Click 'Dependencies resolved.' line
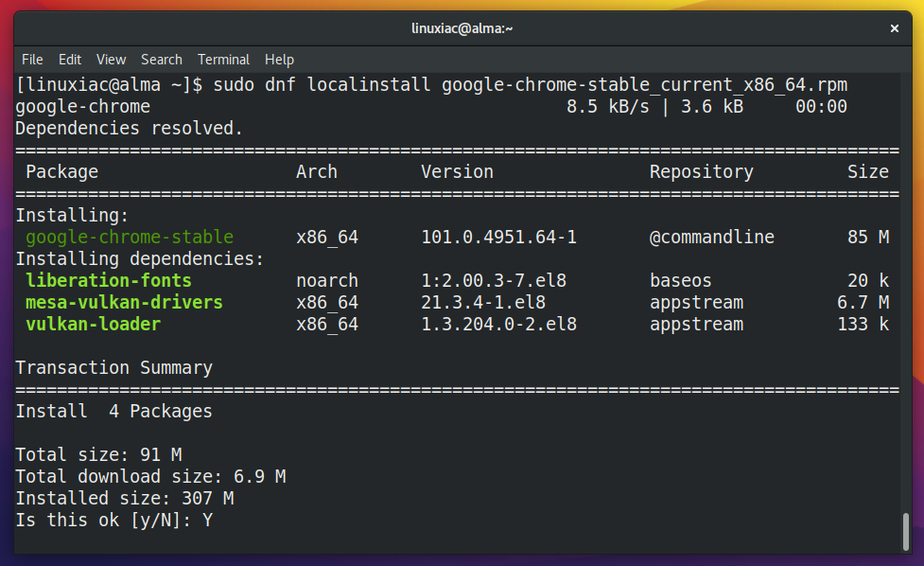 129,128
